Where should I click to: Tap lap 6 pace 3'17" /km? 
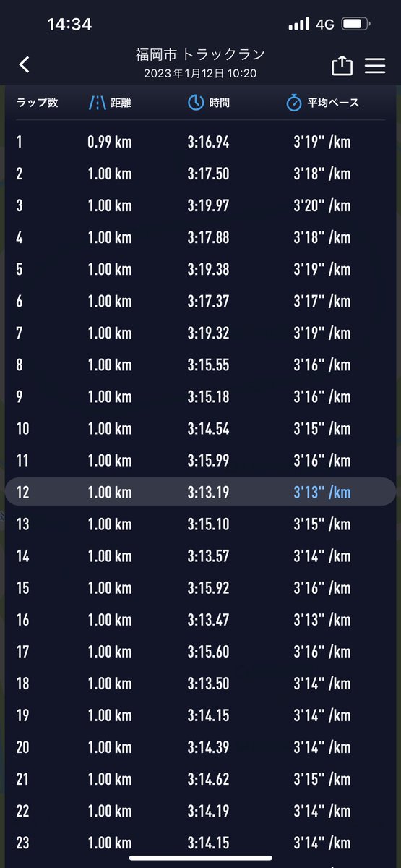click(322, 301)
